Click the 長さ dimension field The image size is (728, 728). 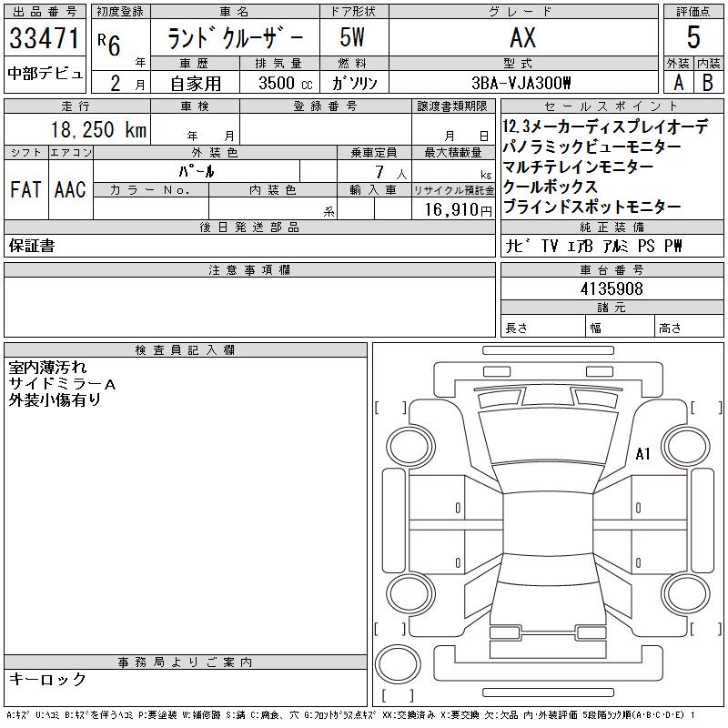click(543, 328)
